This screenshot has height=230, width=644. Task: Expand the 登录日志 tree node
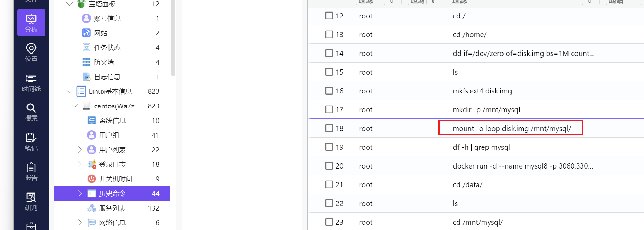pyautogui.click(x=80, y=164)
